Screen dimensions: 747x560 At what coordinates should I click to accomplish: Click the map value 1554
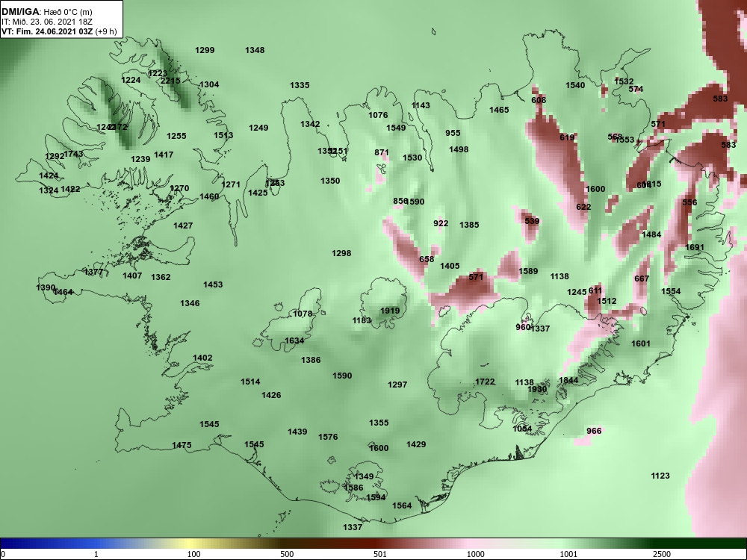coord(672,291)
